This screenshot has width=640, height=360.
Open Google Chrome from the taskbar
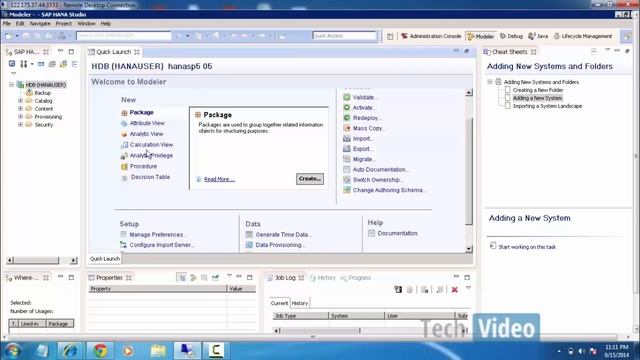pyautogui.click(x=100, y=350)
